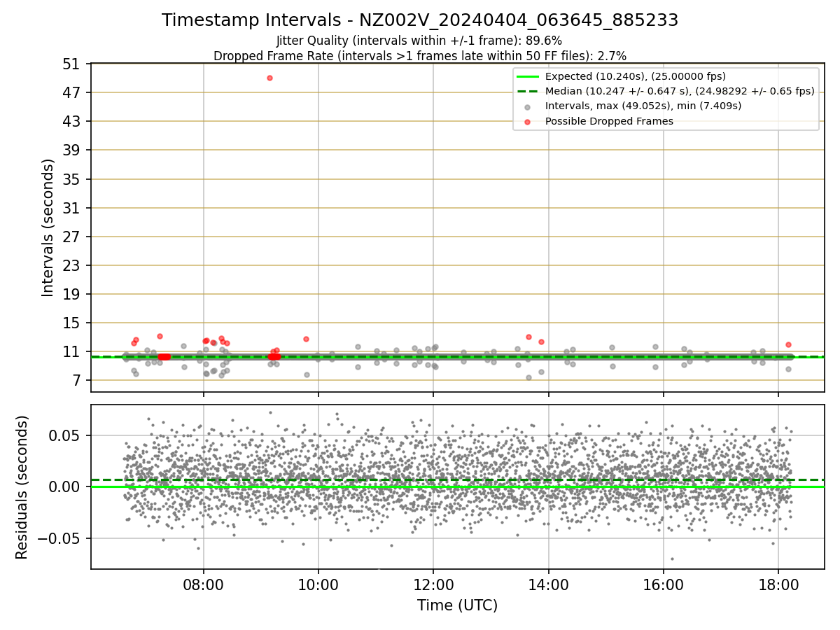Click the solid green line sample in legend
840x630 pixels.
click(528, 76)
